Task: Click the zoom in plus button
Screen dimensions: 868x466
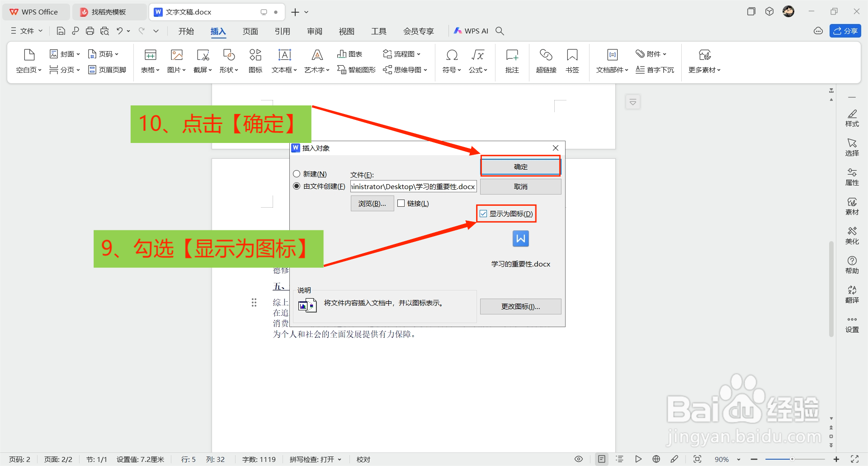Action: coord(836,459)
